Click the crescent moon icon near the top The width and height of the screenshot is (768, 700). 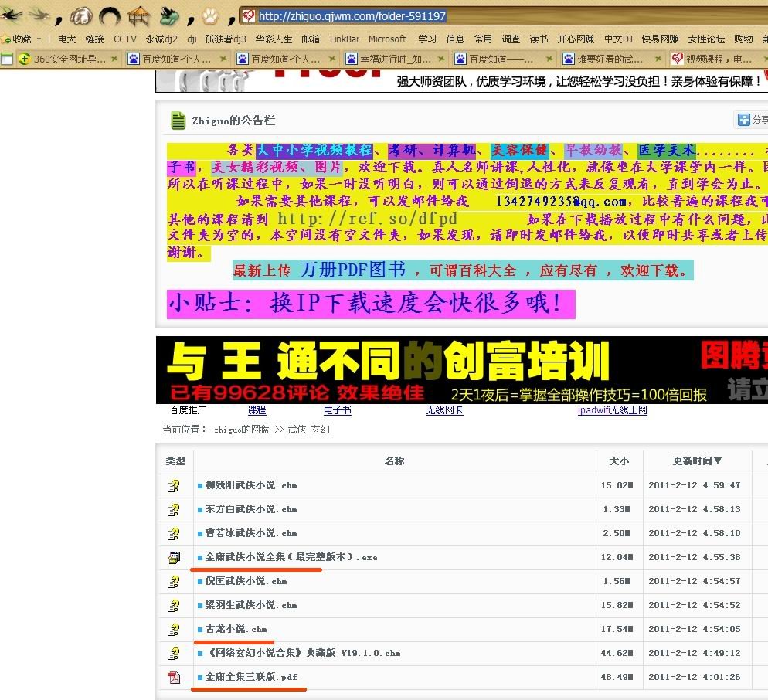(110, 15)
